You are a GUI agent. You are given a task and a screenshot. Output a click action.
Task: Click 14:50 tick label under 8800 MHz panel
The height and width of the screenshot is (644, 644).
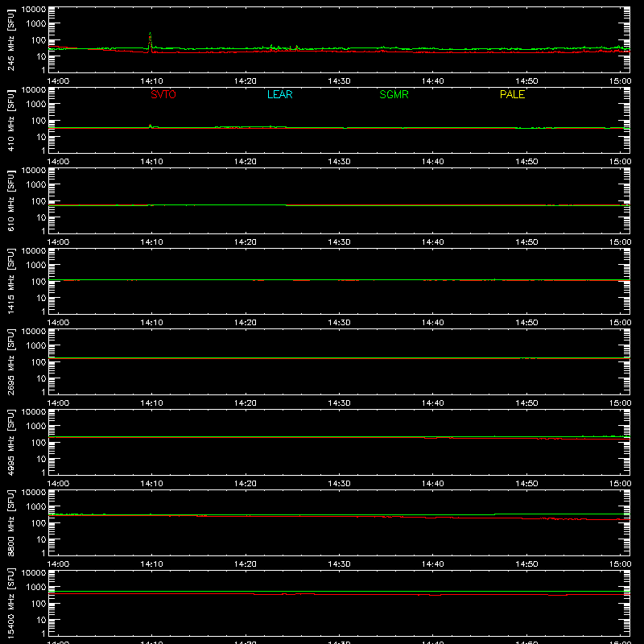click(526, 564)
